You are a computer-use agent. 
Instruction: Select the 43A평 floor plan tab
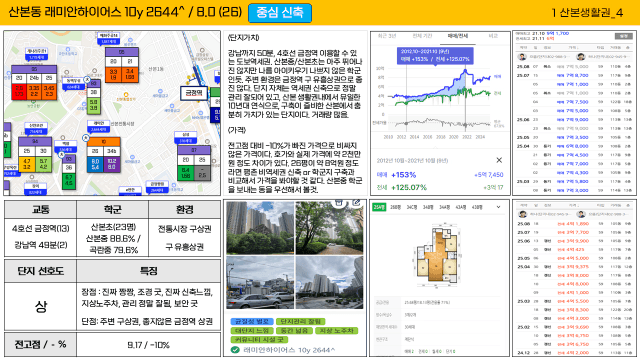(461, 207)
